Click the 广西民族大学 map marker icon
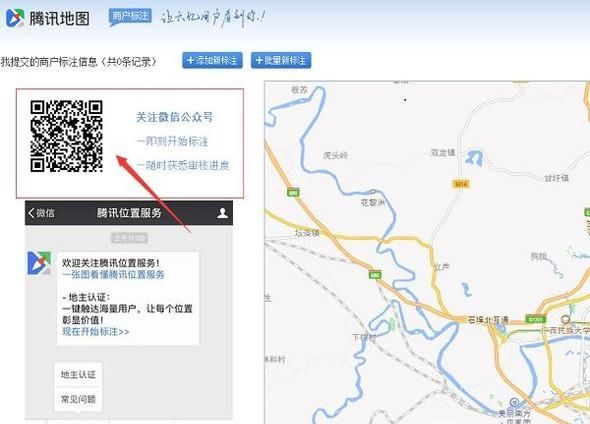590x424 pixels. (x=565, y=320)
